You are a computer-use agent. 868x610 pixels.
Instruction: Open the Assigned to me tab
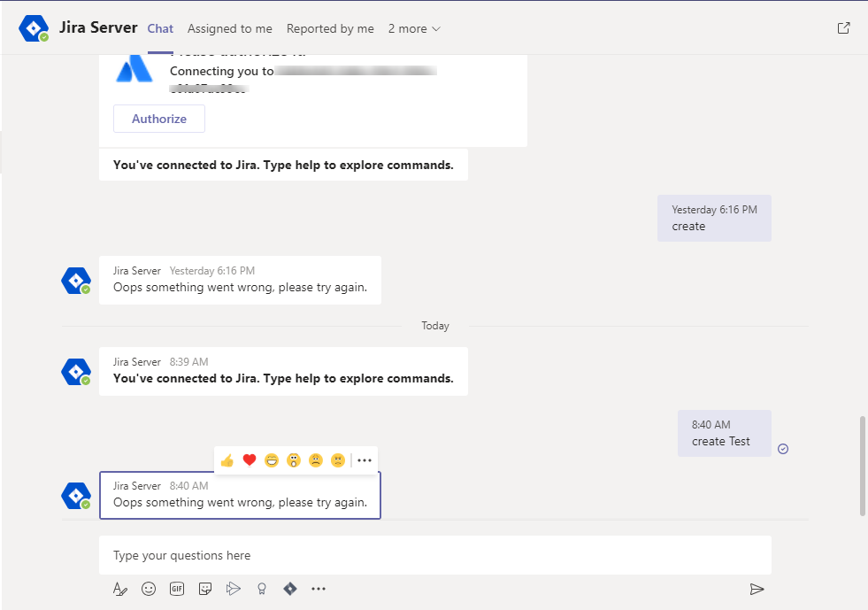(230, 29)
